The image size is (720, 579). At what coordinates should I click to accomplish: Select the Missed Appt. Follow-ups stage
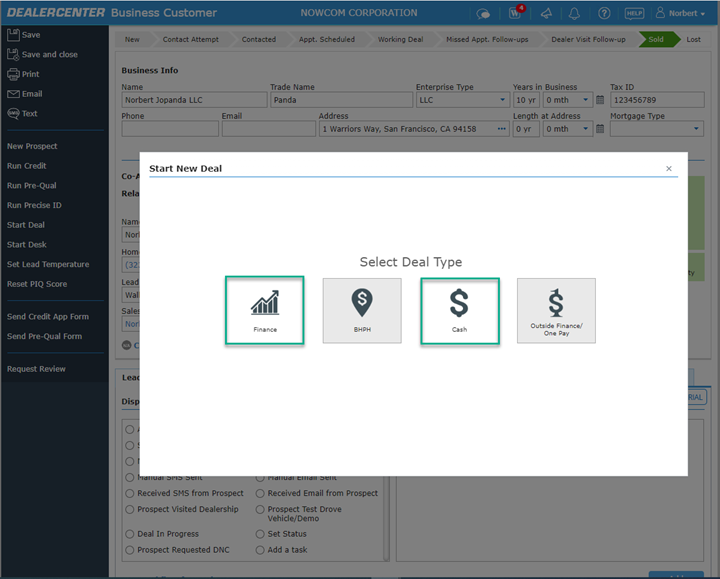point(487,39)
